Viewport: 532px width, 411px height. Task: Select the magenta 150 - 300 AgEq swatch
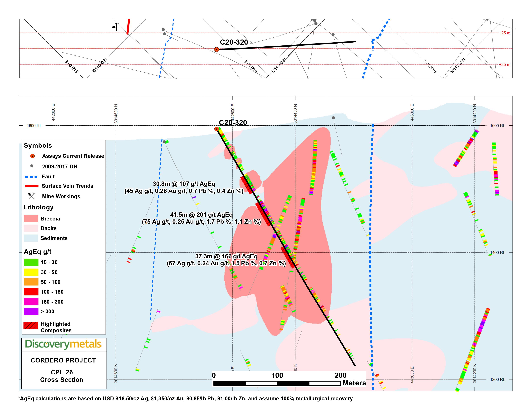(x=31, y=302)
